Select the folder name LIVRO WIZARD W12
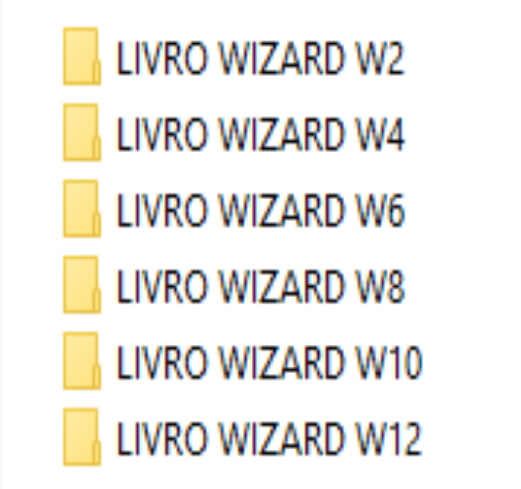 pos(269,439)
